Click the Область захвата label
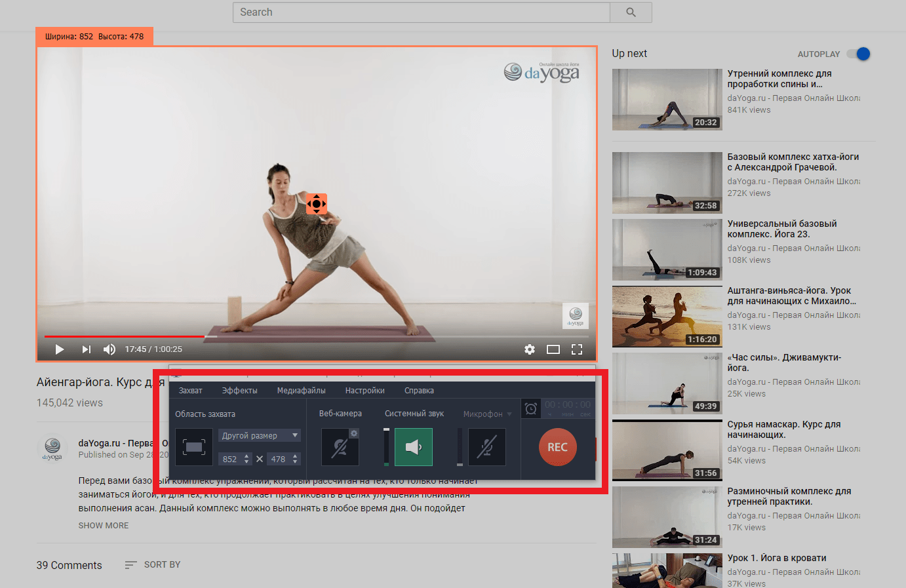 [x=205, y=414]
